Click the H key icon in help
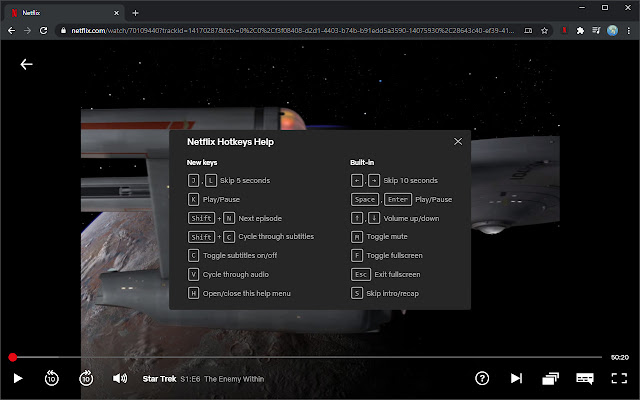 pyautogui.click(x=193, y=293)
